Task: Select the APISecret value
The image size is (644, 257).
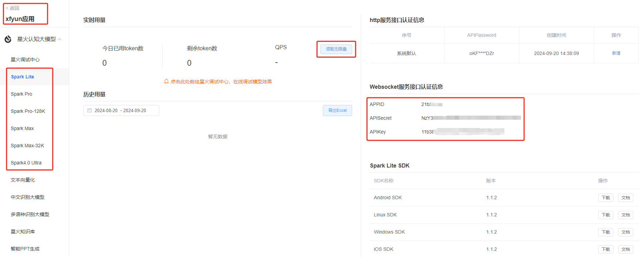Action: point(471,118)
